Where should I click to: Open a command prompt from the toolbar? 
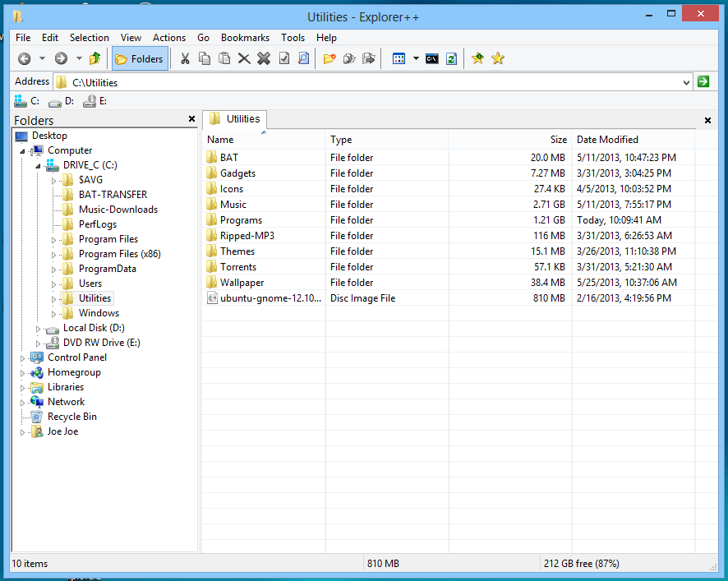click(431, 58)
